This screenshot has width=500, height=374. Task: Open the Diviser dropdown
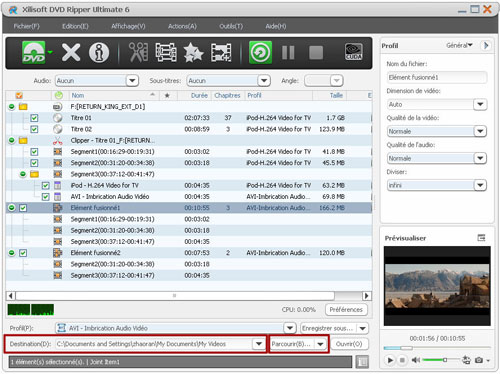pos(480,185)
